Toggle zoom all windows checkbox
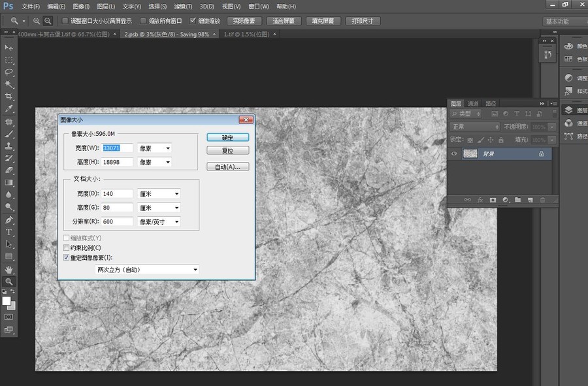 click(x=143, y=21)
